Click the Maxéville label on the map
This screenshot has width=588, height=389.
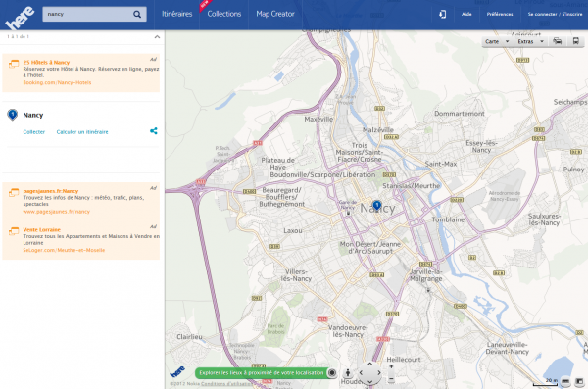click(318, 119)
